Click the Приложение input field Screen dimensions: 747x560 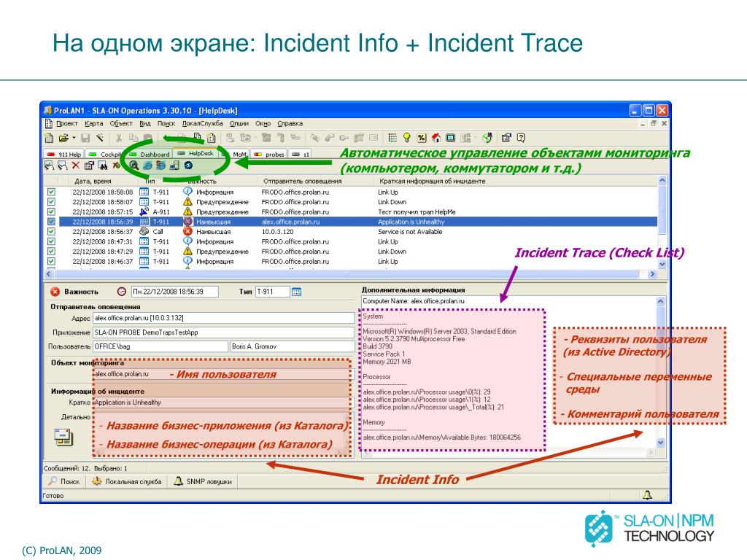coord(223,332)
